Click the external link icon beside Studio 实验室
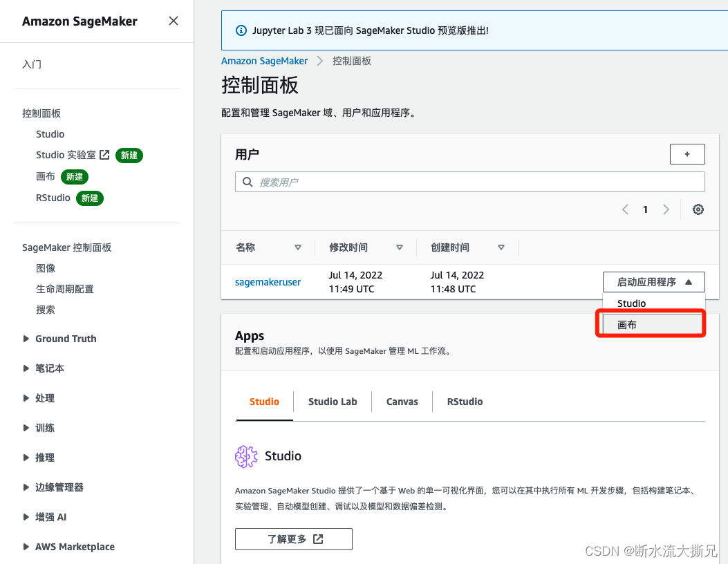 [105, 155]
